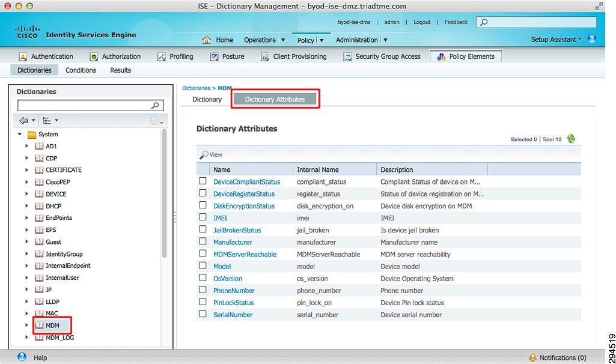Click the Notifications bell icon
The height and width of the screenshot is (364, 616).
(x=532, y=357)
